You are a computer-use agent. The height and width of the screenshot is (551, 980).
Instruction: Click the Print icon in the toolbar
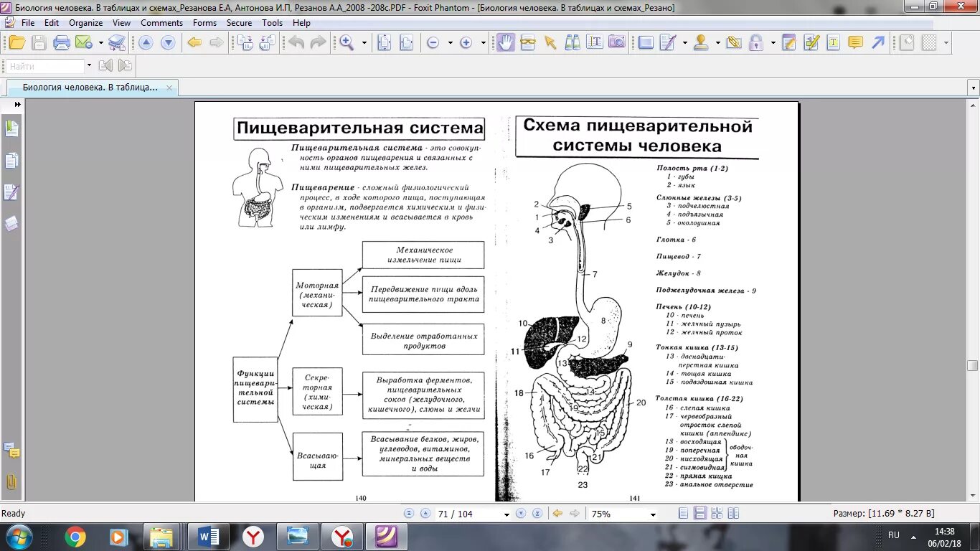62,42
